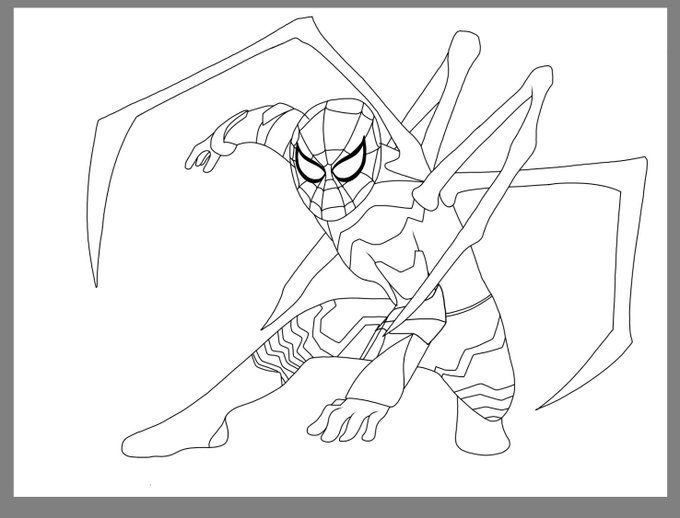Click the raised hand on the drawing
Screen dimensions: 680x518
click(x=203, y=156)
